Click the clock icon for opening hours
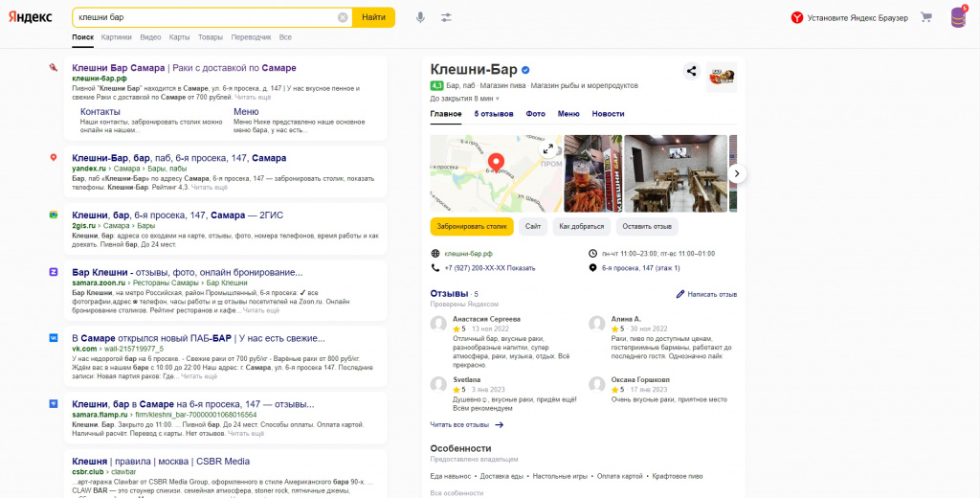980x498 pixels. 592,254
